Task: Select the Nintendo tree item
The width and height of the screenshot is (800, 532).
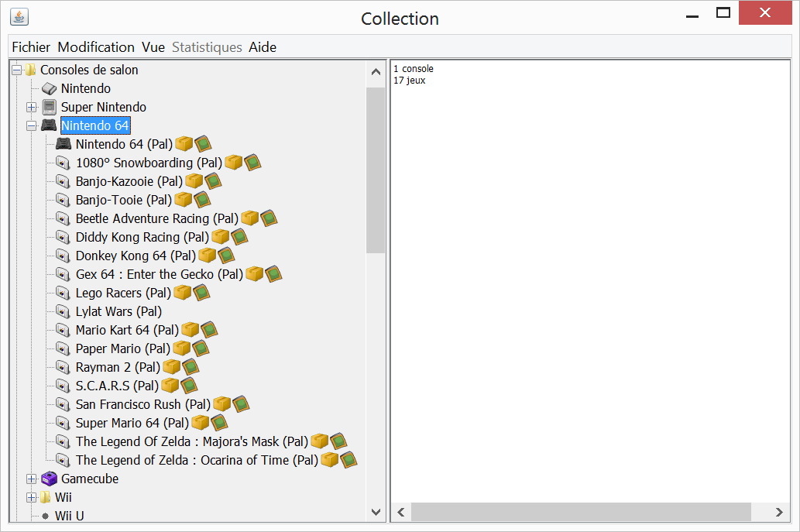Action: click(x=86, y=89)
